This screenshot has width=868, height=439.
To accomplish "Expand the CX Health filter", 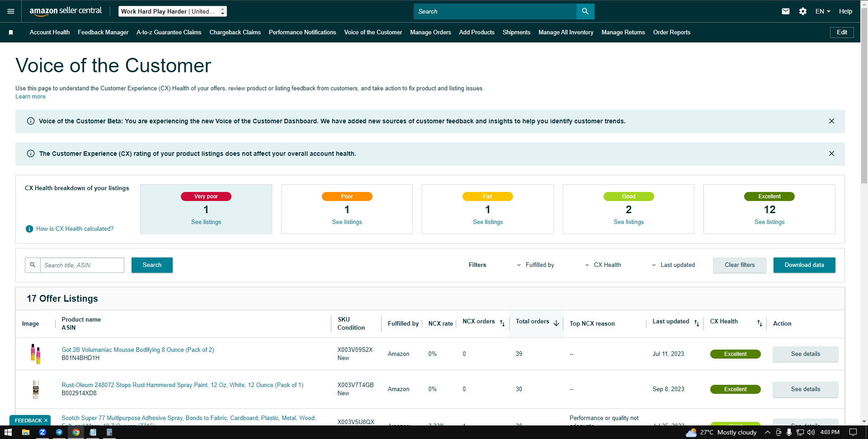I will 603,265.
